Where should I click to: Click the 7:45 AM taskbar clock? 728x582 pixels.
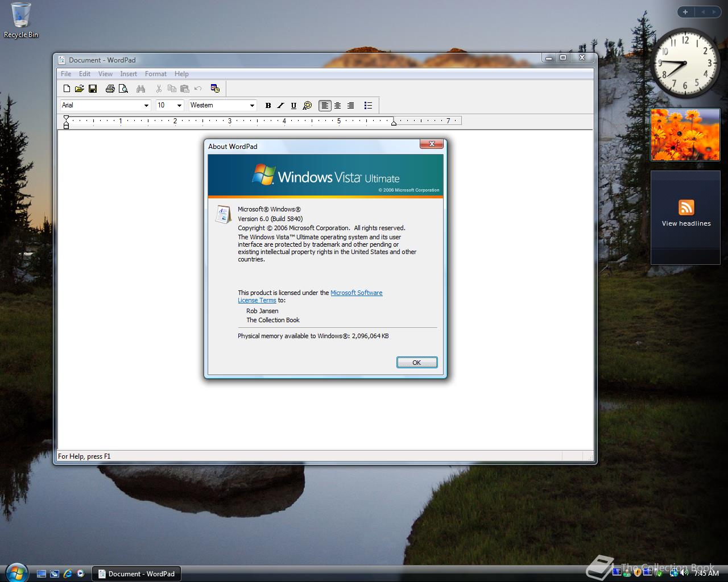[706, 573]
